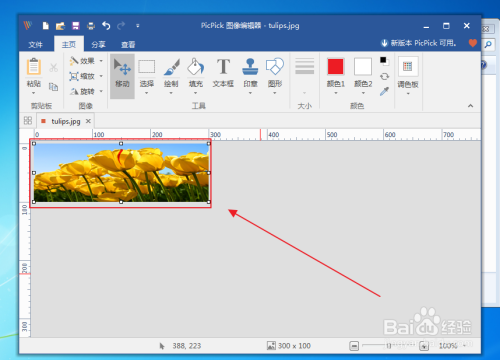Switch to the 主页 tab
The width and height of the screenshot is (500, 360).
[69, 44]
